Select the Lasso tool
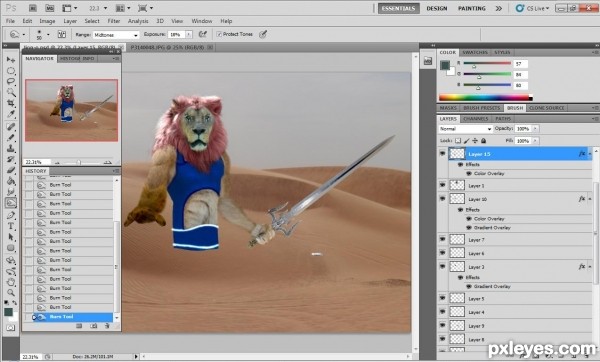Viewport: 600px width, 362px height. (x=11, y=82)
